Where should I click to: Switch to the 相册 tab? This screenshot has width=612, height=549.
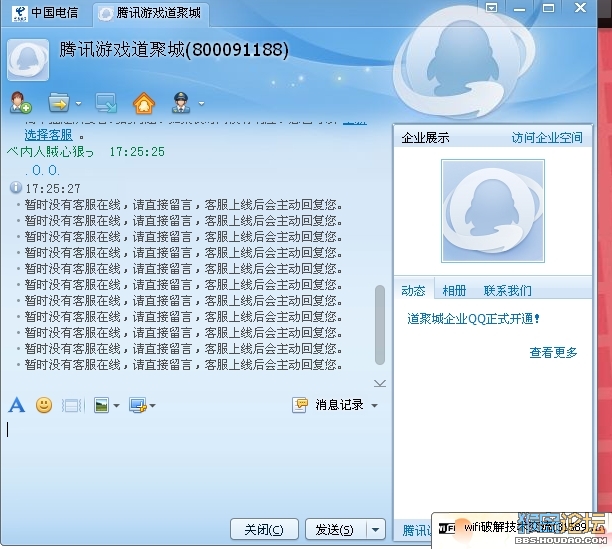pos(454,291)
